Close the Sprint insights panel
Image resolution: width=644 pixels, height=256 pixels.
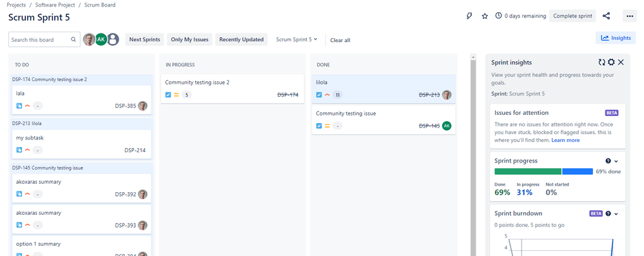pyautogui.click(x=621, y=62)
